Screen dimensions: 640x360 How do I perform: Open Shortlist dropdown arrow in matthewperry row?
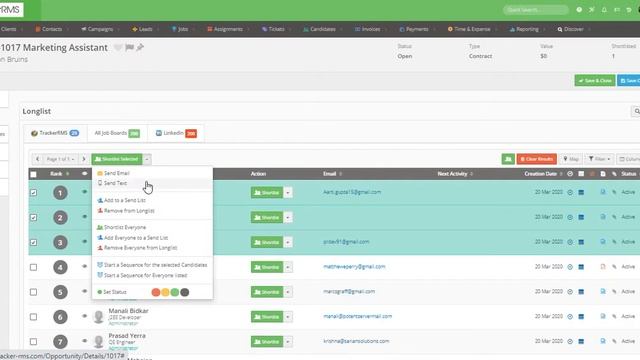click(x=288, y=267)
